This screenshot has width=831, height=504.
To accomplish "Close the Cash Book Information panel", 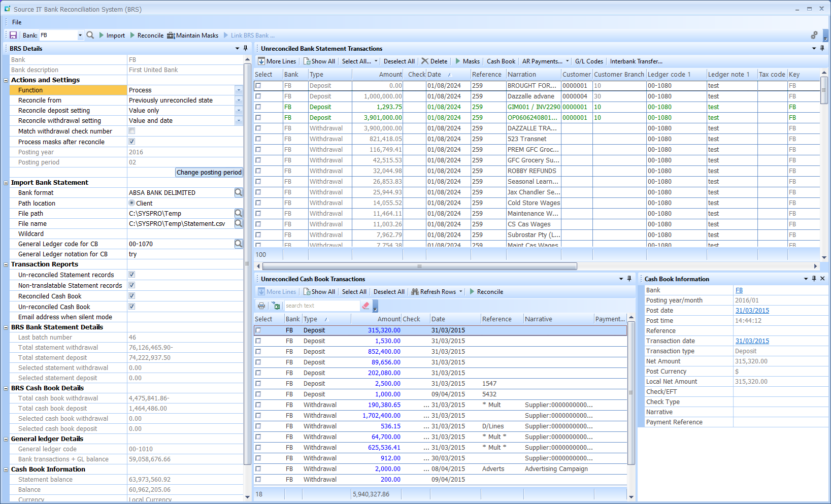I will tap(822, 279).
